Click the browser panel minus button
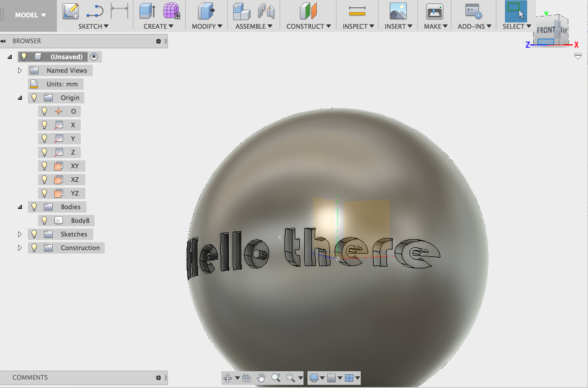The height and width of the screenshot is (388, 588). coord(158,41)
